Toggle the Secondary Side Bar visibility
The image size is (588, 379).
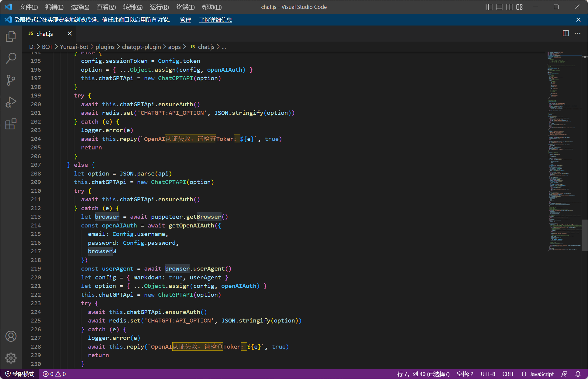pos(509,7)
